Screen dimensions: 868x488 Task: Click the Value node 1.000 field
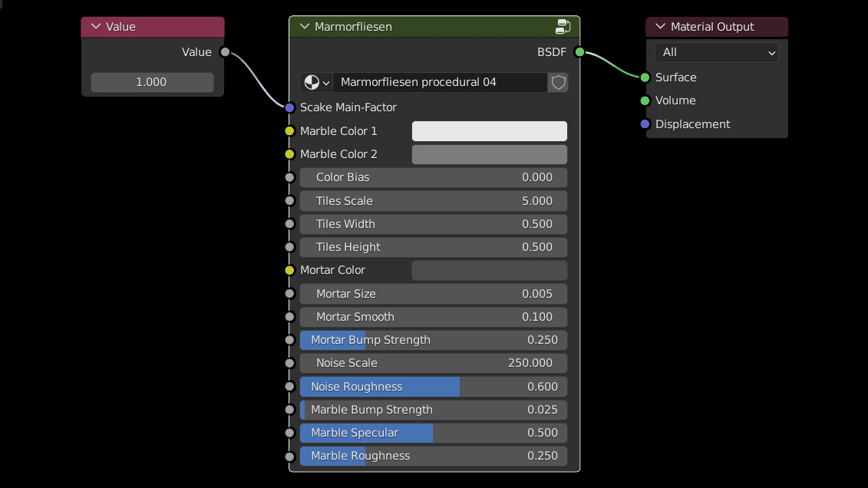pyautogui.click(x=152, y=82)
